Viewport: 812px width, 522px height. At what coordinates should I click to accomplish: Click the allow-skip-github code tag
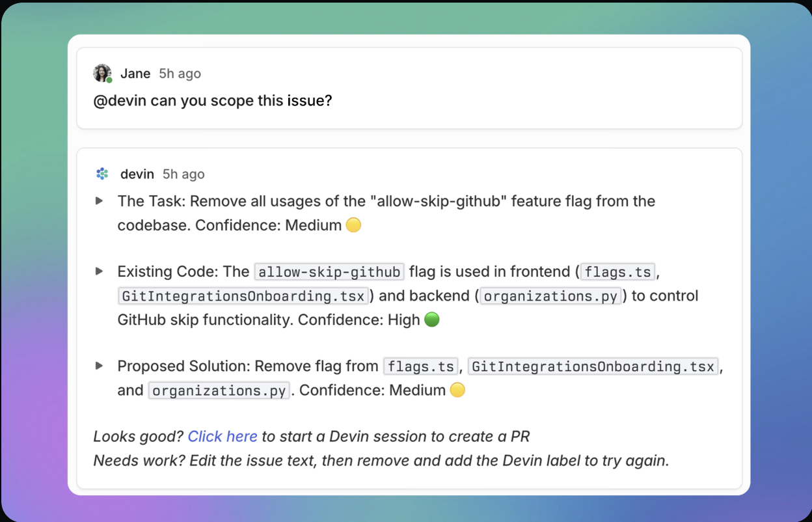pos(329,271)
